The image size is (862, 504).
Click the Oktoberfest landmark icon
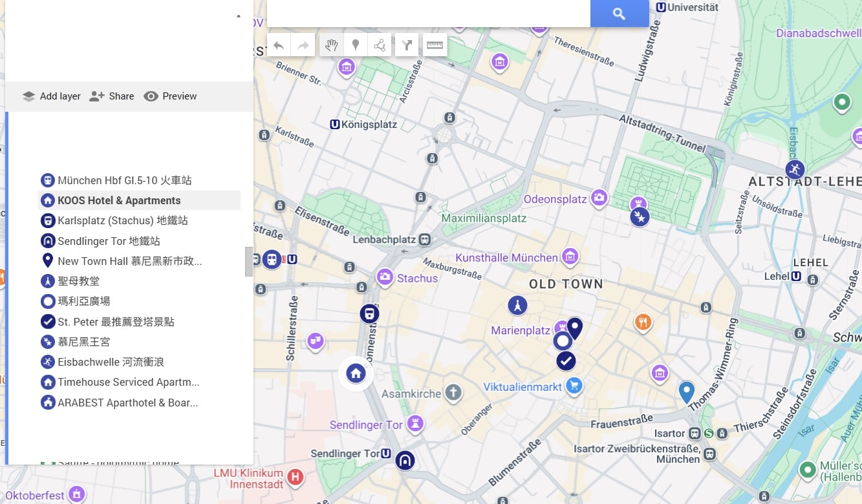tap(77, 495)
